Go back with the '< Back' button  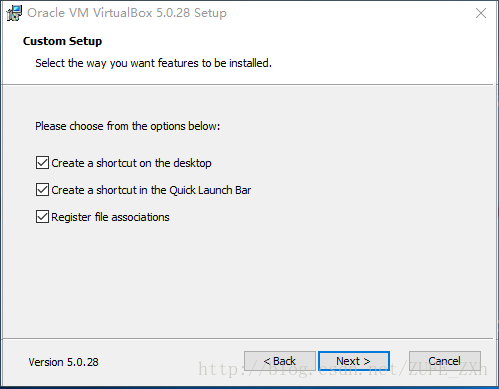pos(280,361)
